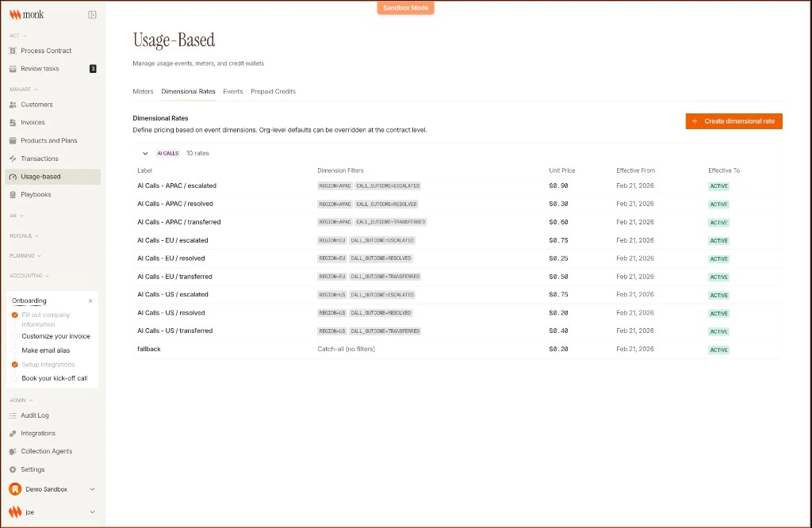812x528 pixels.
Task: Expand the PLANNING sidebar section
Action: pos(25,256)
